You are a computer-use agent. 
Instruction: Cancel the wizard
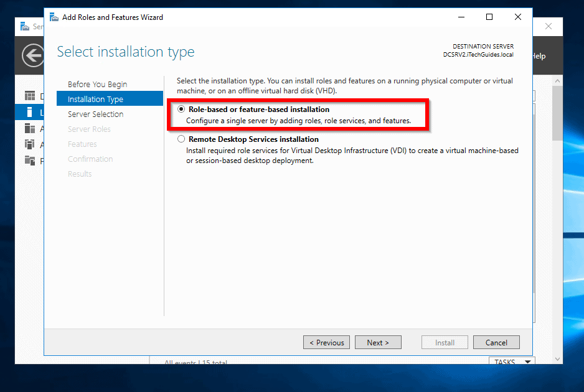(x=496, y=342)
